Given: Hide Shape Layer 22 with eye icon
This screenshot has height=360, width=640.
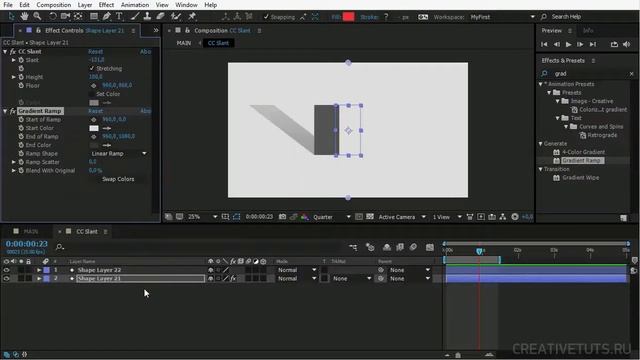Looking at the screenshot, I should click(x=6, y=270).
